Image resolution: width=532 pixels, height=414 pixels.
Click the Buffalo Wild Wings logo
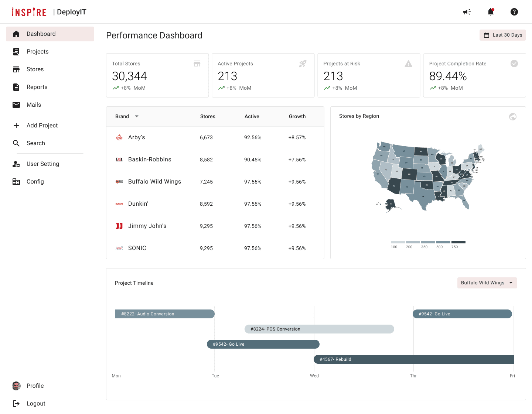click(x=119, y=182)
